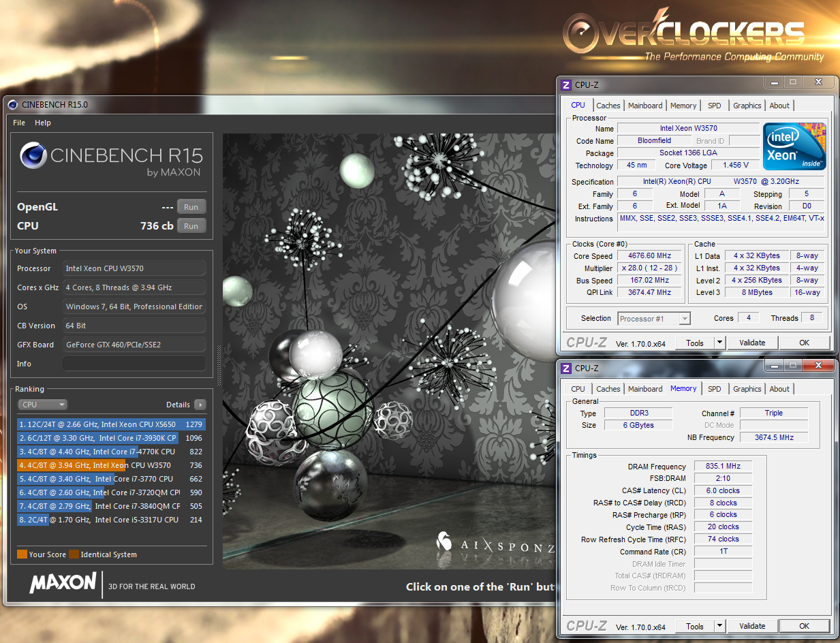This screenshot has height=643, width=840.
Task: Select ranking entry Intel Core i7-4770K
Action: click(111, 452)
